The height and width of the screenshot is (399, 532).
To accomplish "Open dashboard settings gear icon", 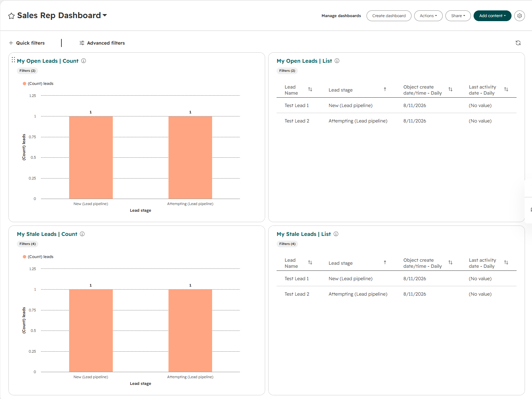I will click(x=520, y=16).
